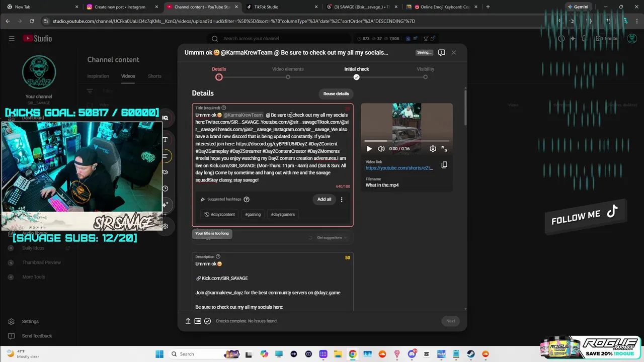Open Copilot from taskbar

[264, 354]
